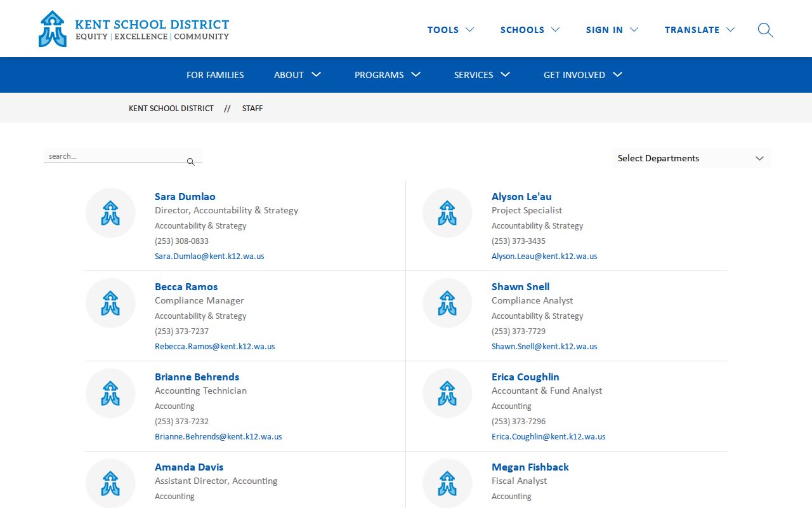Image resolution: width=812 pixels, height=508 pixels.
Task: Click Sara Dumlao's avatar icon
Action: pos(110,213)
